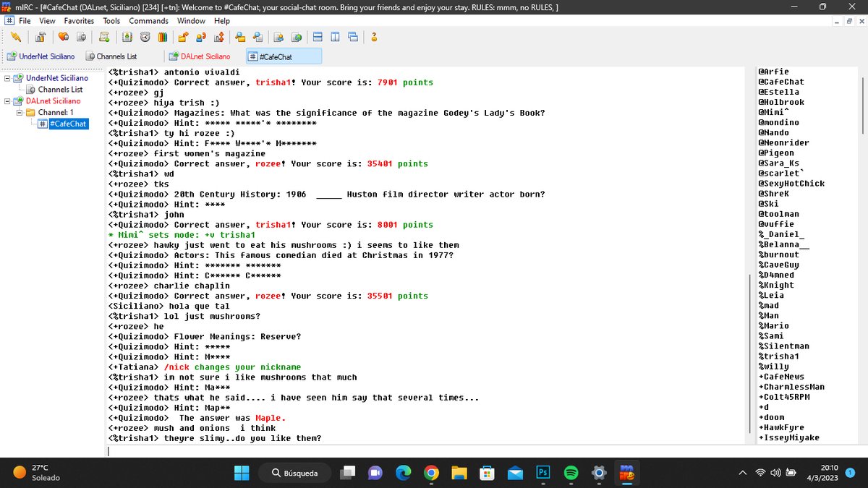Image resolution: width=868 pixels, height=488 pixels.
Task: Select DALnet Siciliano in the treebar
Action: (54, 101)
